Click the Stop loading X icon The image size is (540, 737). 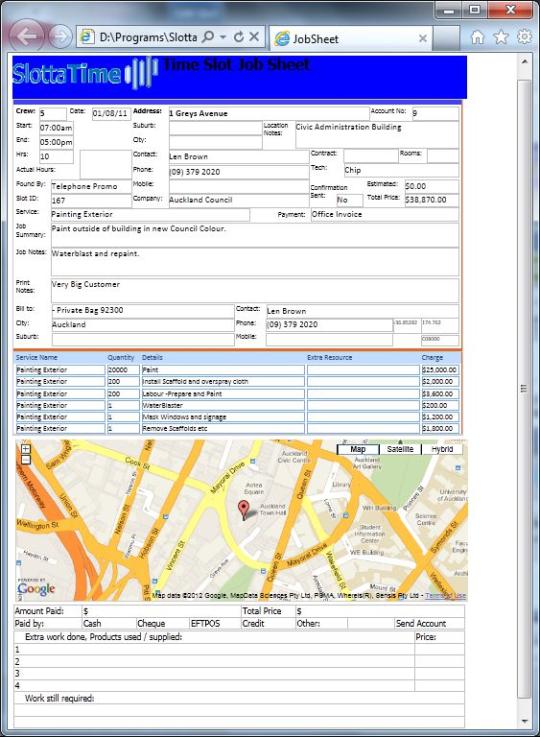click(x=254, y=37)
